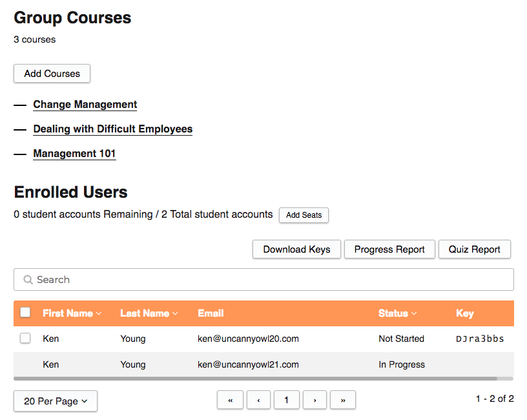Select the checkbox for ken@uncannyowl20.com
This screenshot has height=420, width=527.
[25, 338]
